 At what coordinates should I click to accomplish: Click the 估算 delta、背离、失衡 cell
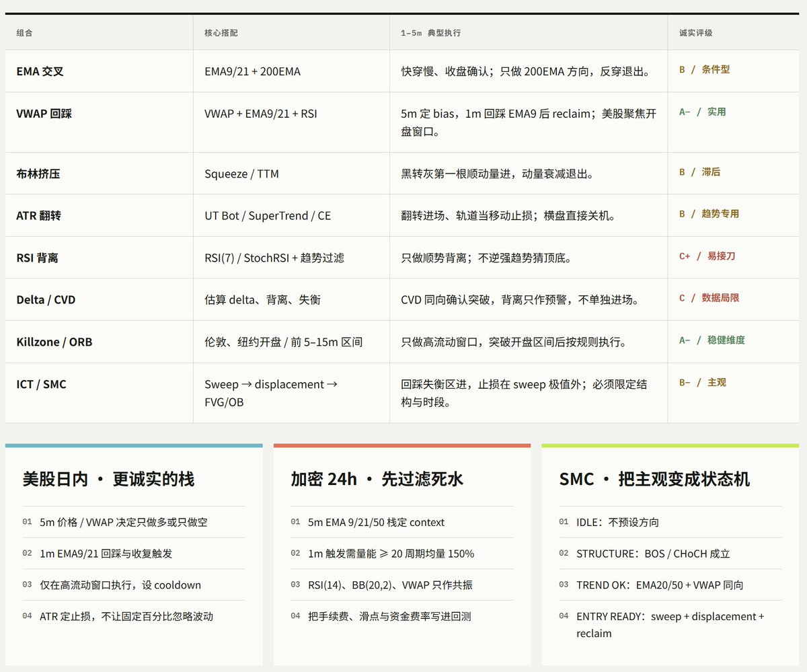point(262,300)
